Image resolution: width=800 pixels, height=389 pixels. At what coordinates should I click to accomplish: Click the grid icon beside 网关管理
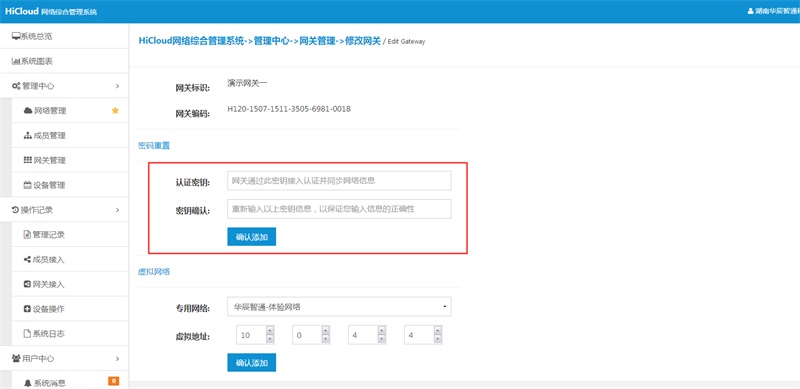point(28,160)
